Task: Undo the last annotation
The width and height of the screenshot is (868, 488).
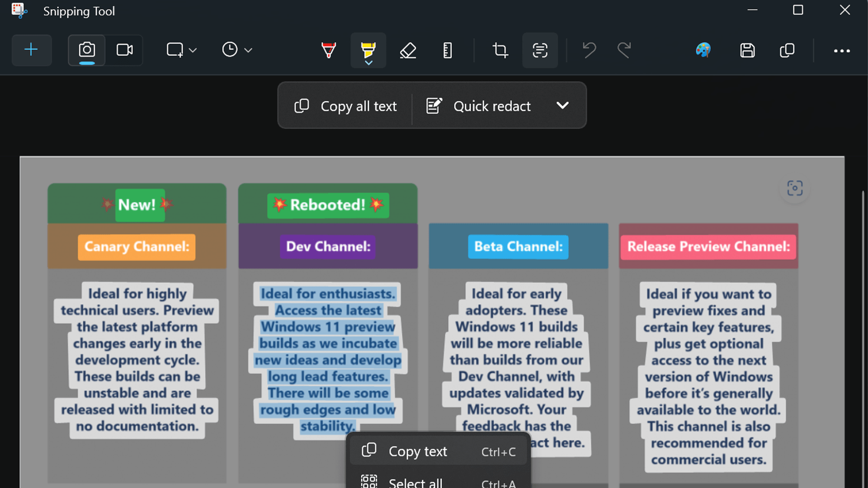Action: 589,50
